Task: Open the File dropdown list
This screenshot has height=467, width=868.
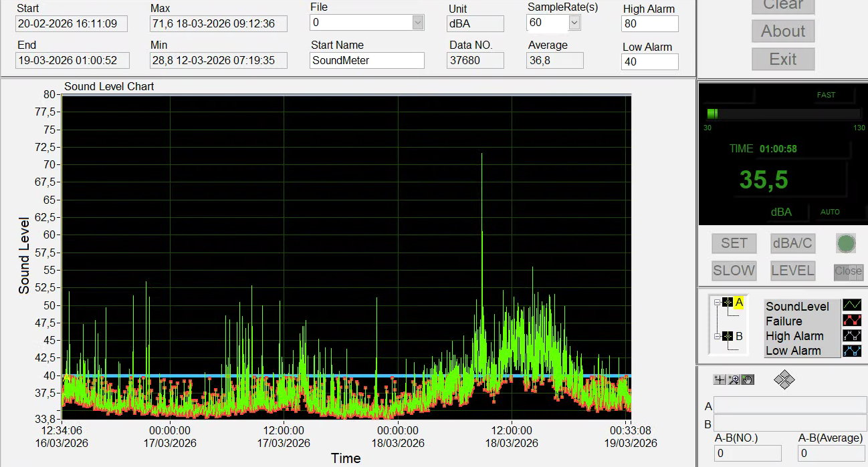Action: [418, 23]
